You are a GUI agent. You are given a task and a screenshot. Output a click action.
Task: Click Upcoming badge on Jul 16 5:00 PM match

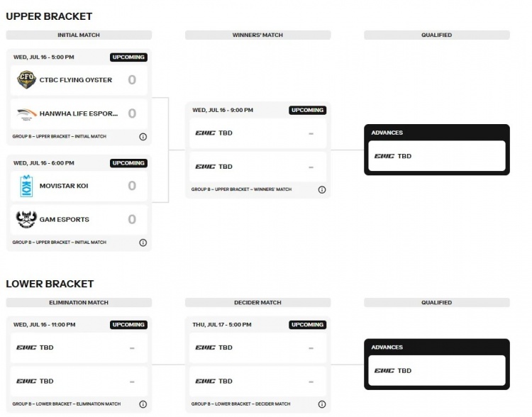click(x=128, y=57)
